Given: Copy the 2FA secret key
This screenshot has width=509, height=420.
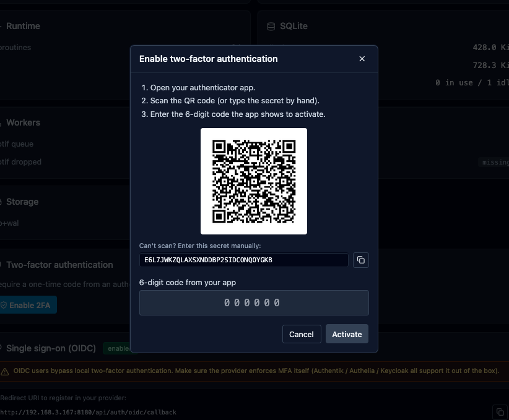Looking at the screenshot, I should 360,260.
